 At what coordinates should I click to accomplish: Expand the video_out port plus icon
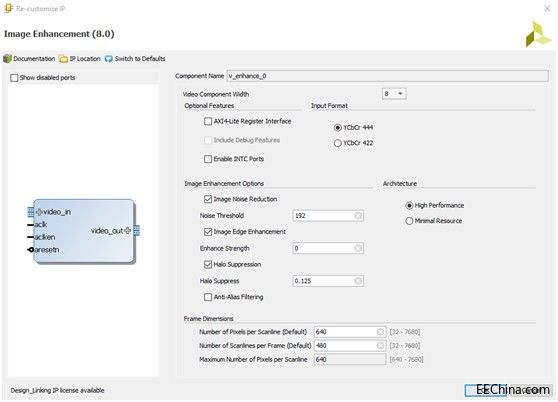[127, 231]
